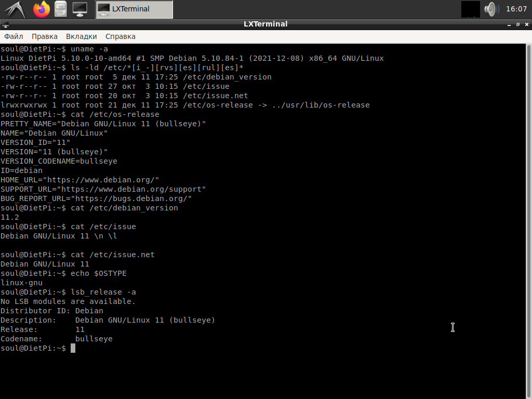This screenshot has height=399, width=532.
Task: Open the Правка menu
Action: tap(45, 36)
